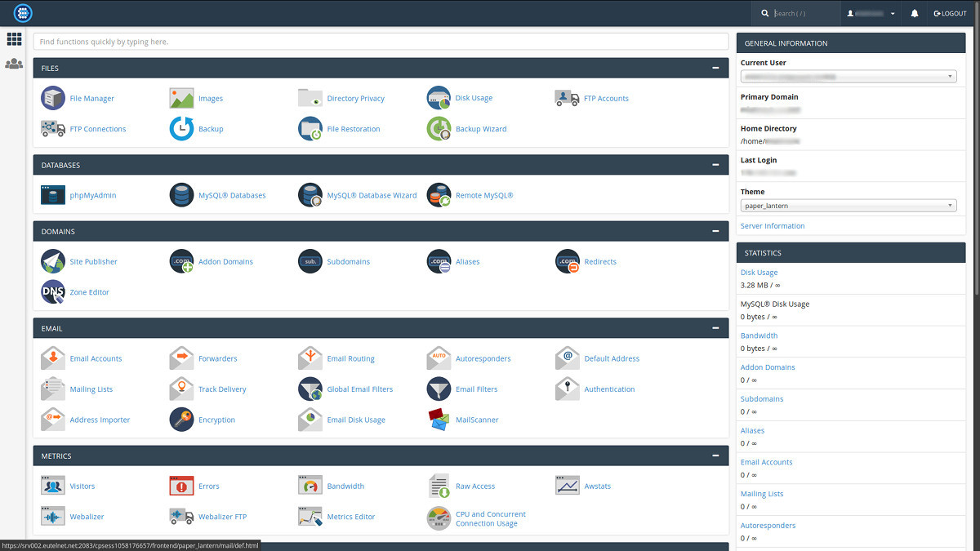
Task: Open the phpMyAdmin icon
Action: point(53,195)
